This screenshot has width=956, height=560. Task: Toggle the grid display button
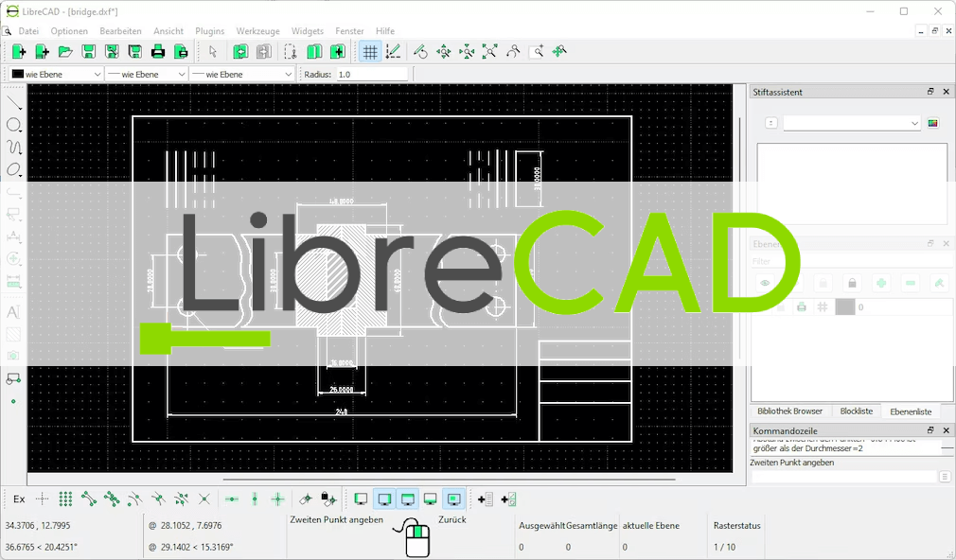(x=369, y=52)
